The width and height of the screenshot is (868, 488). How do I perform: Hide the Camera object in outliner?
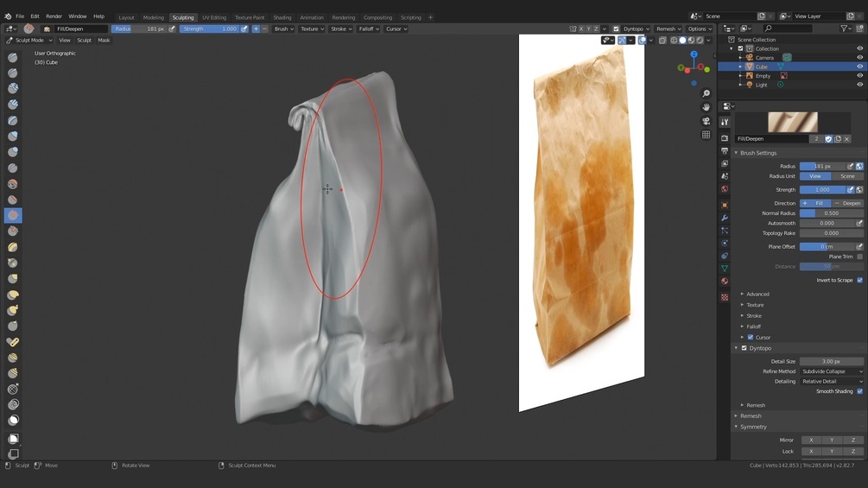point(859,58)
